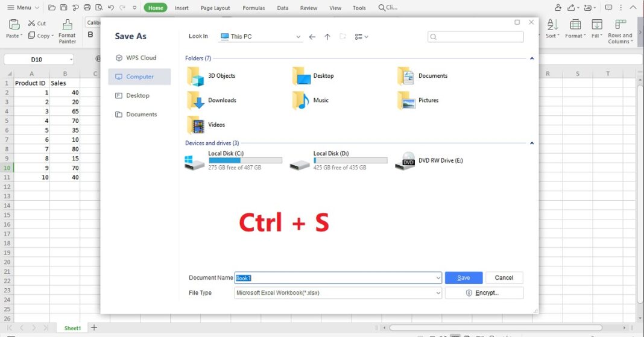The width and height of the screenshot is (644, 337).
Task: Open Look In This PC dropdown
Action: (x=298, y=37)
